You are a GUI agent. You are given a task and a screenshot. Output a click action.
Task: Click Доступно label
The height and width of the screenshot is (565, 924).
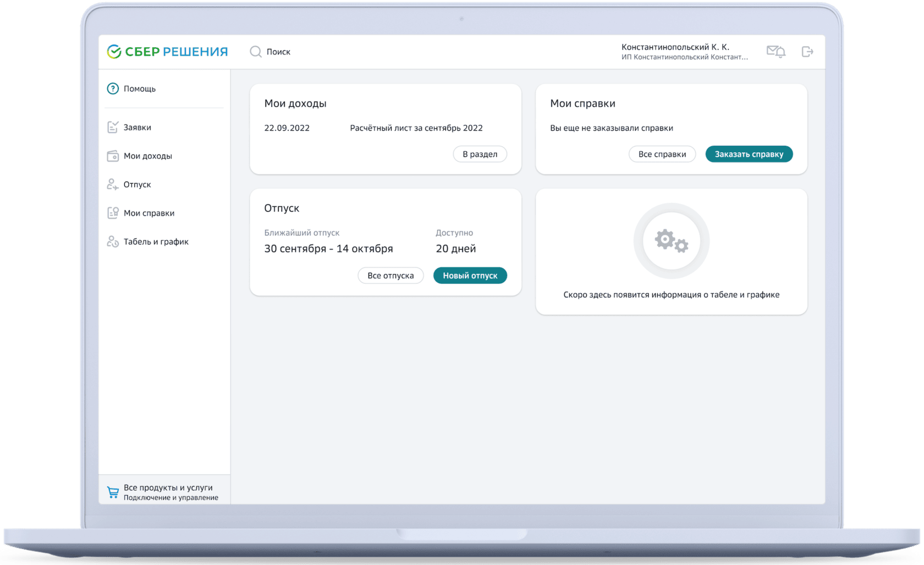(x=454, y=233)
